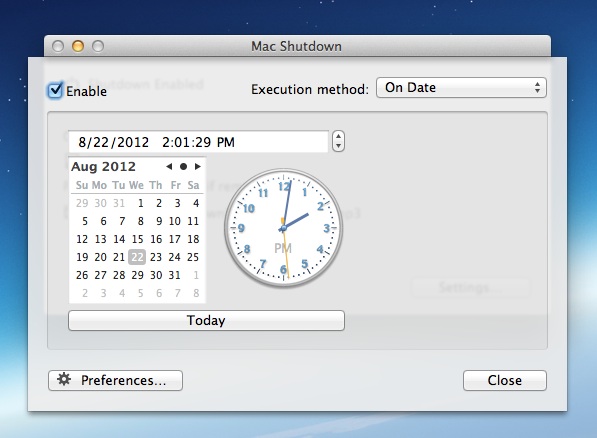The width and height of the screenshot is (597, 438).
Task: Minimize the Mac Shutdown window
Action: (x=78, y=46)
